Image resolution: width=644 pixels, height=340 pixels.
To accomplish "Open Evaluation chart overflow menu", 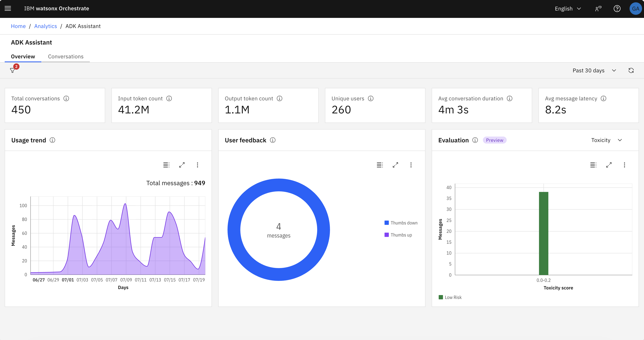I will pyautogui.click(x=625, y=165).
